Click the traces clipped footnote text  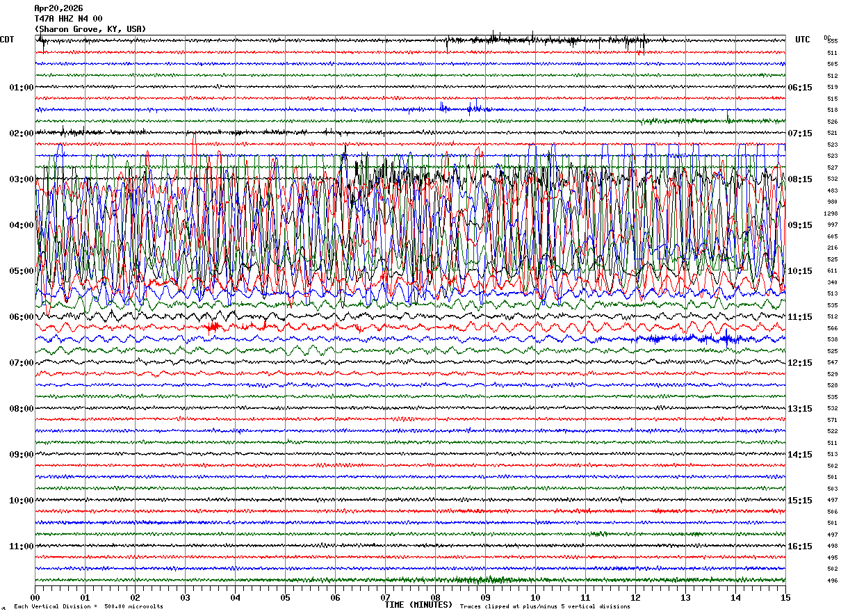pos(545,607)
